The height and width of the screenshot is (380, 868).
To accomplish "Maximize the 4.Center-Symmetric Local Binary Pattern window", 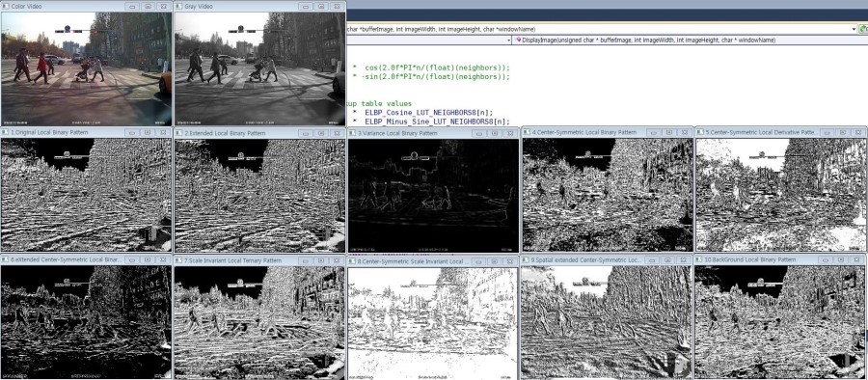I will (x=669, y=133).
